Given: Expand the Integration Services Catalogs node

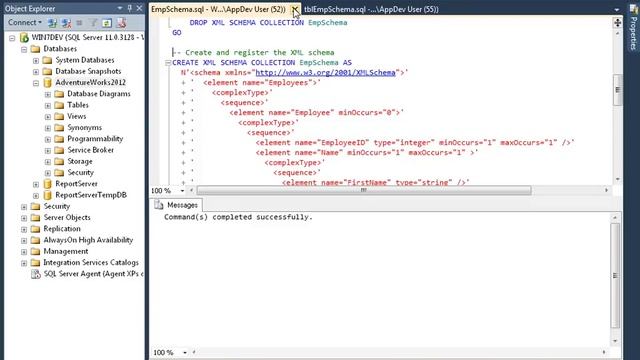Looking at the screenshot, I should tap(24, 263).
